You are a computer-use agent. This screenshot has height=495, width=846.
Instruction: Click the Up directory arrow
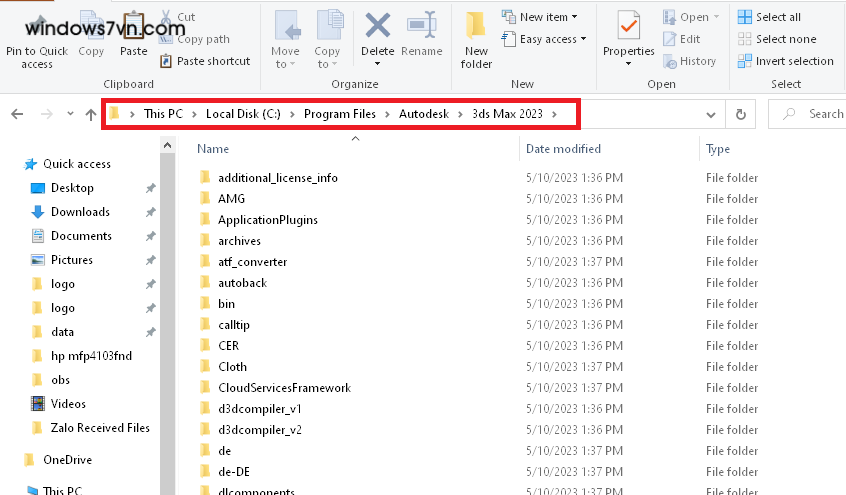pos(91,114)
